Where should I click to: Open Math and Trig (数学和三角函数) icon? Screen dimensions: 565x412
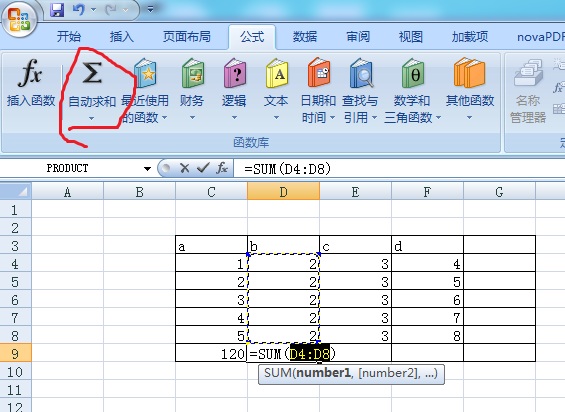click(413, 74)
